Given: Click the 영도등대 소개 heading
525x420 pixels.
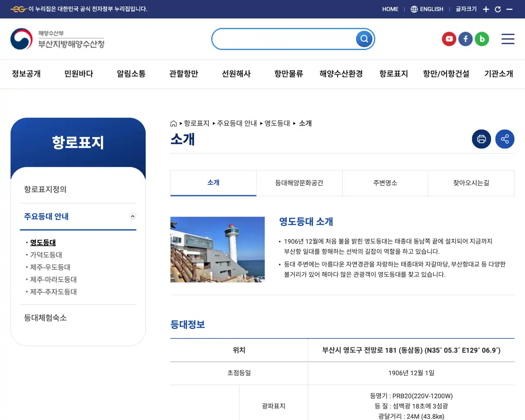Looking at the screenshot, I should point(306,222).
